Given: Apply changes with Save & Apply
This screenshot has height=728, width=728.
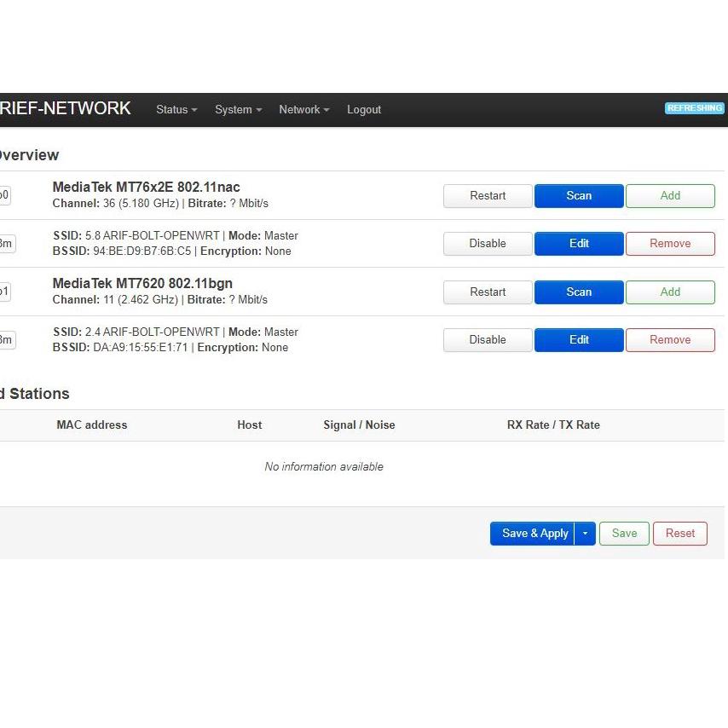Looking at the screenshot, I should click(x=534, y=533).
